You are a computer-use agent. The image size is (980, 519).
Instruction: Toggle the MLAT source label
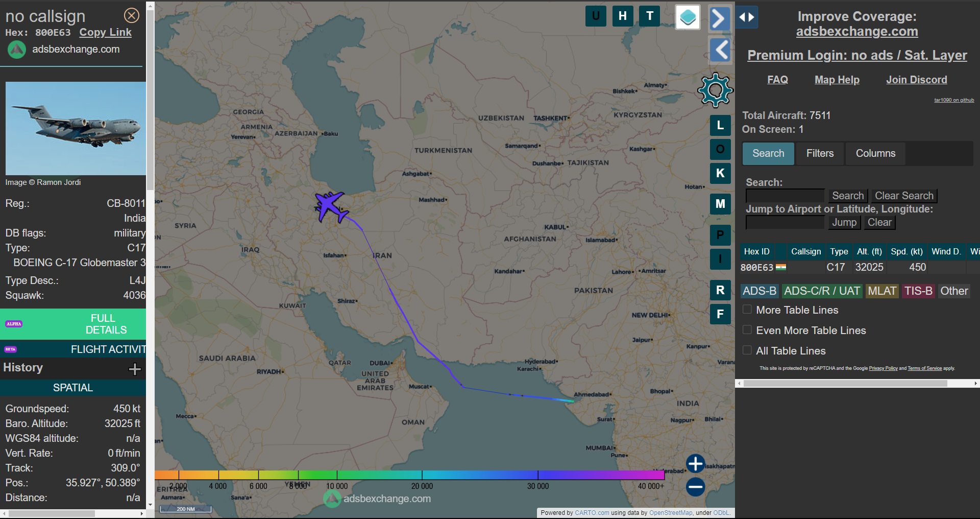click(x=882, y=291)
